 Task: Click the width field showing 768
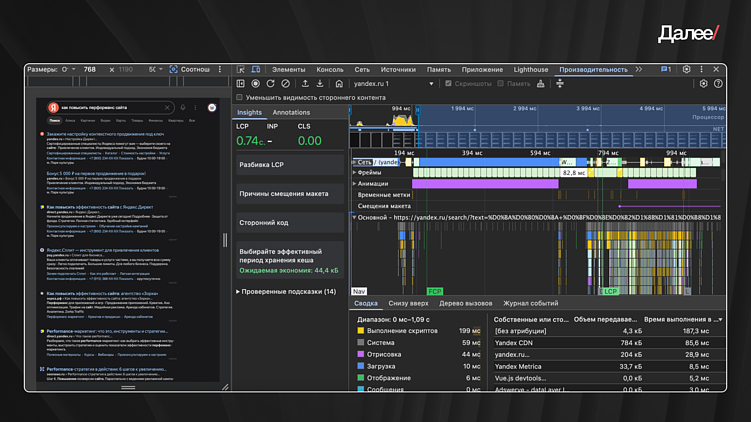[90, 69]
